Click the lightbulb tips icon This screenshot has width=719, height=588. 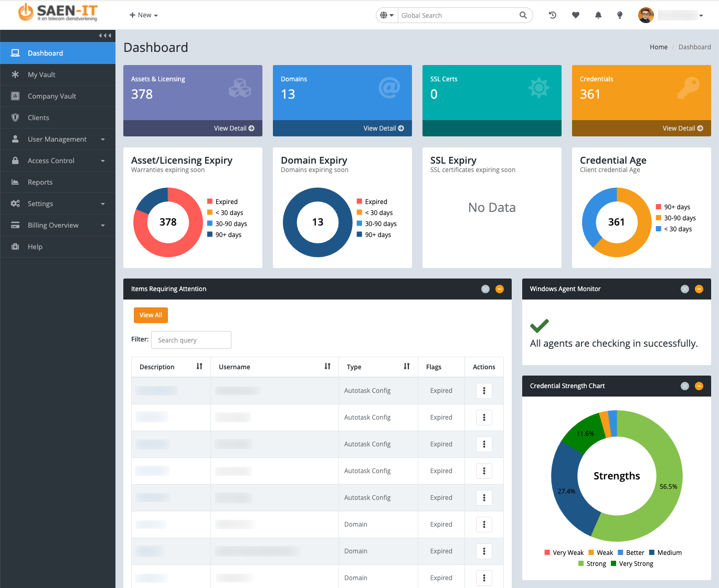[620, 15]
